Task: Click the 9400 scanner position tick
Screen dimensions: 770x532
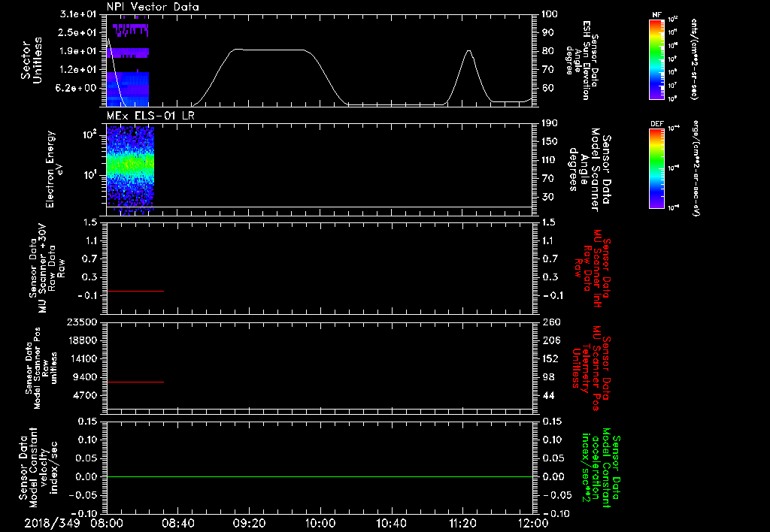Action: click(x=84, y=377)
